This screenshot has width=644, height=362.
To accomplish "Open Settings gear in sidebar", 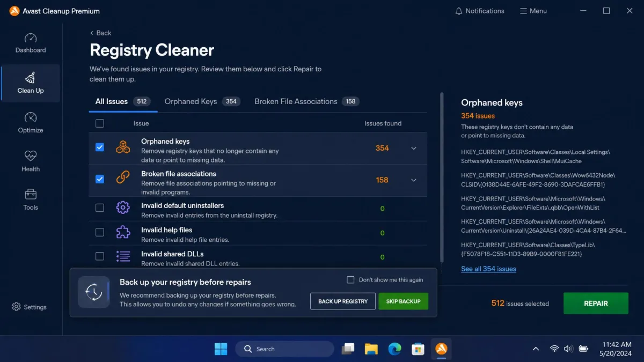I will 30,307.
